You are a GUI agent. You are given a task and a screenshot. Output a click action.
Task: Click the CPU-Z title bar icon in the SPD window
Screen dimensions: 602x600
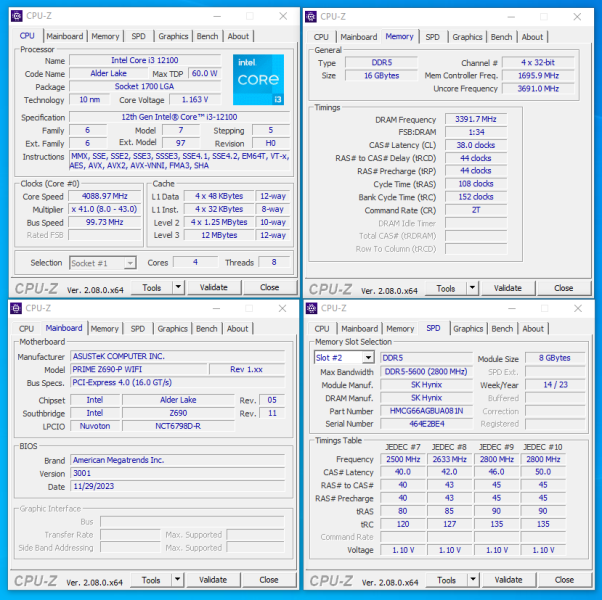tap(311, 308)
